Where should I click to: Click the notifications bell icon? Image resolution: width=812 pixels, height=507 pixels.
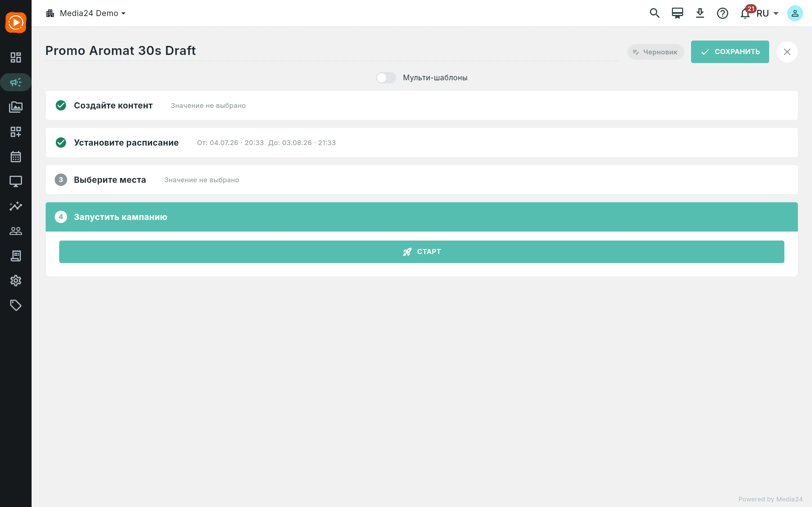pos(745,14)
